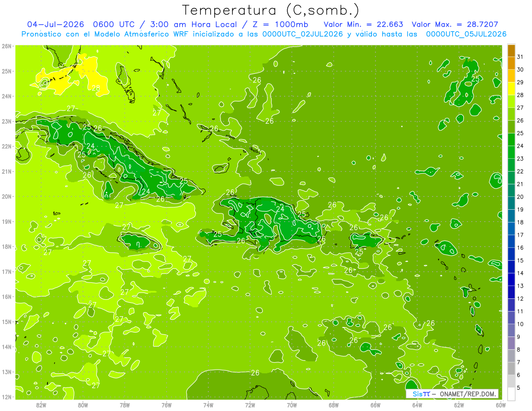The width and height of the screenshot is (532, 411).
Task: Click the dark blue swatch between 14 and 15
Action: (x=511, y=266)
